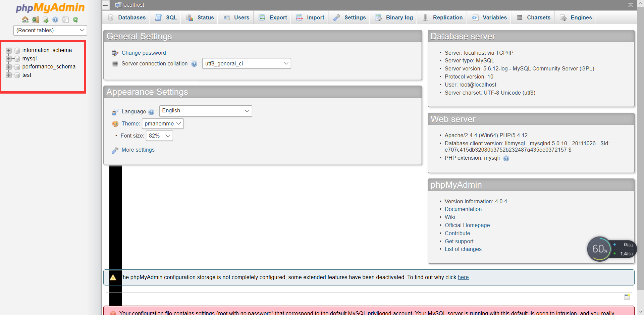Click the Change password link
644x315 pixels.
(x=144, y=53)
